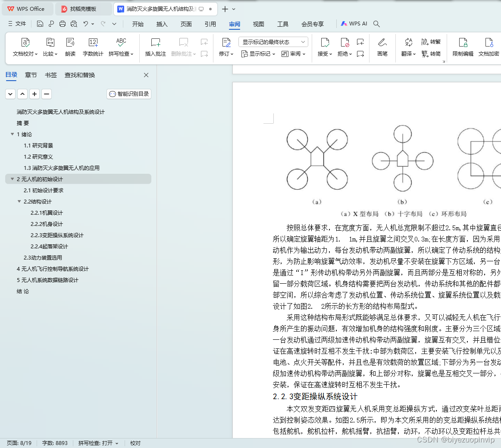501x448 pixels.
Task: Click the print icon in quick access toolbar
Action: click(63, 24)
